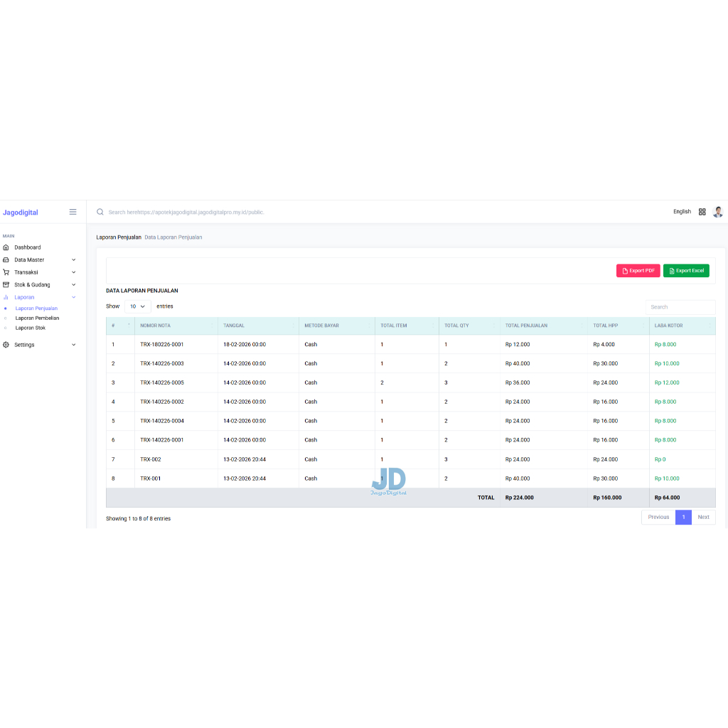Sort by Total Penjualan column
The height and width of the screenshot is (728, 728).
pyautogui.click(x=543, y=326)
